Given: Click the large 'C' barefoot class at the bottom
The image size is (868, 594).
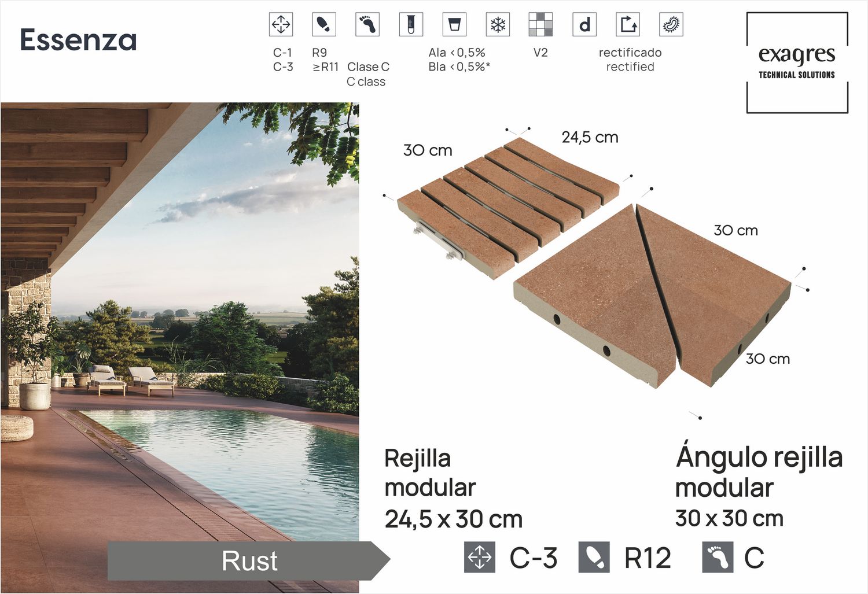Looking at the screenshot, I should (x=754, y=558).
